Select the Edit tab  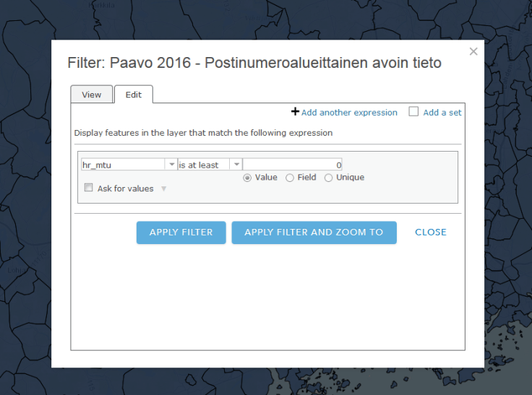coord(134,95)
